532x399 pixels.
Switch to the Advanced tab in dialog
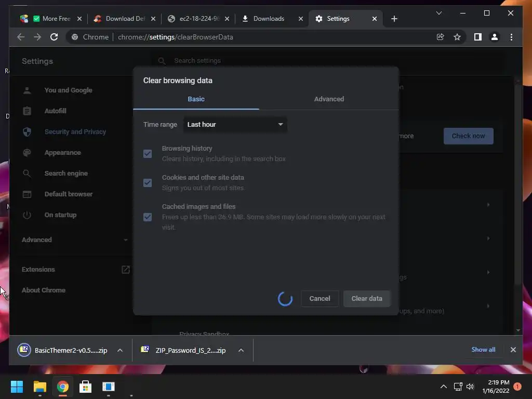click(x=329, y=99)
